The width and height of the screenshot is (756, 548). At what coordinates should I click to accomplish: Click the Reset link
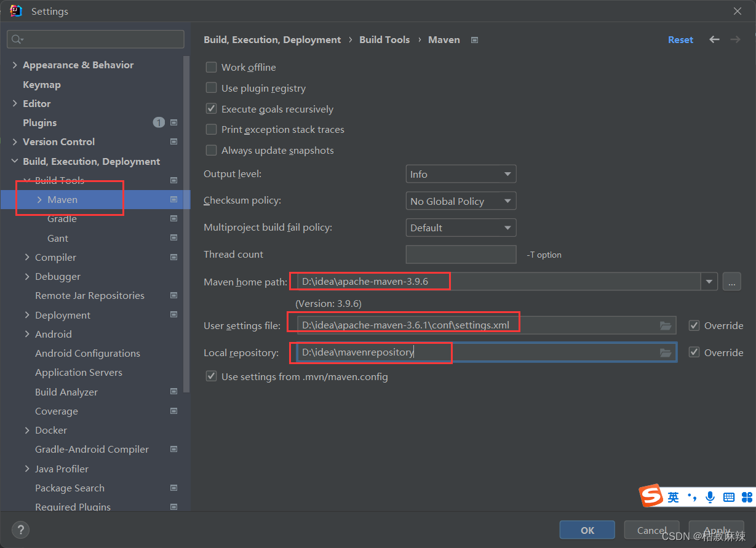pos(680,39)
